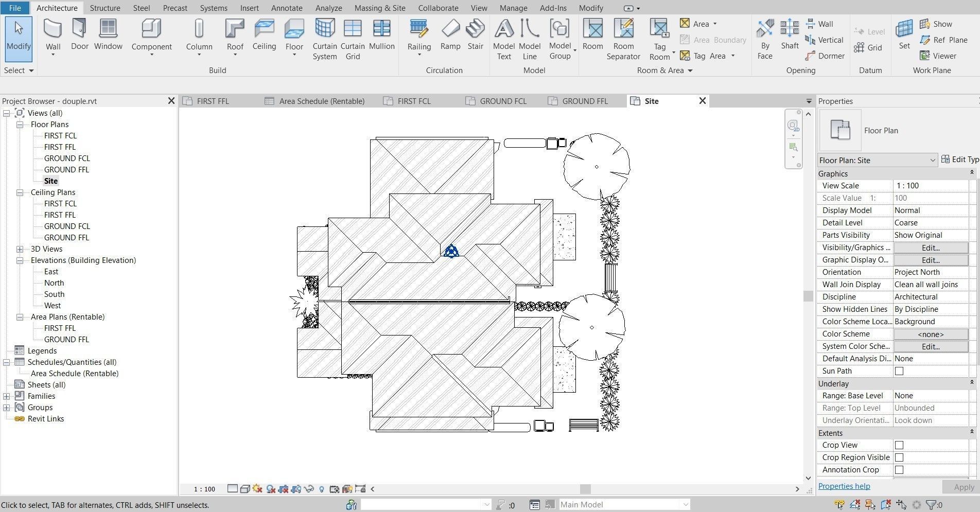
Task: Toggle Select Elements By Face
Action: pos(886,505)
